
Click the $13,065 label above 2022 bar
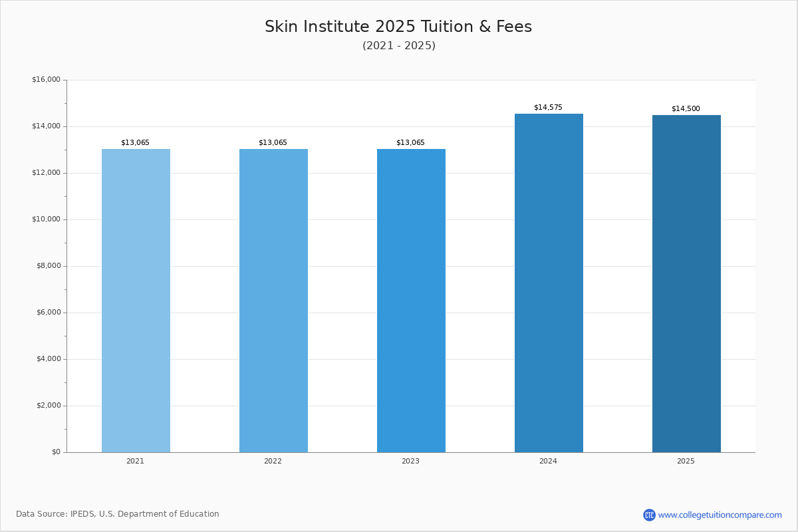tap(273, 142)
